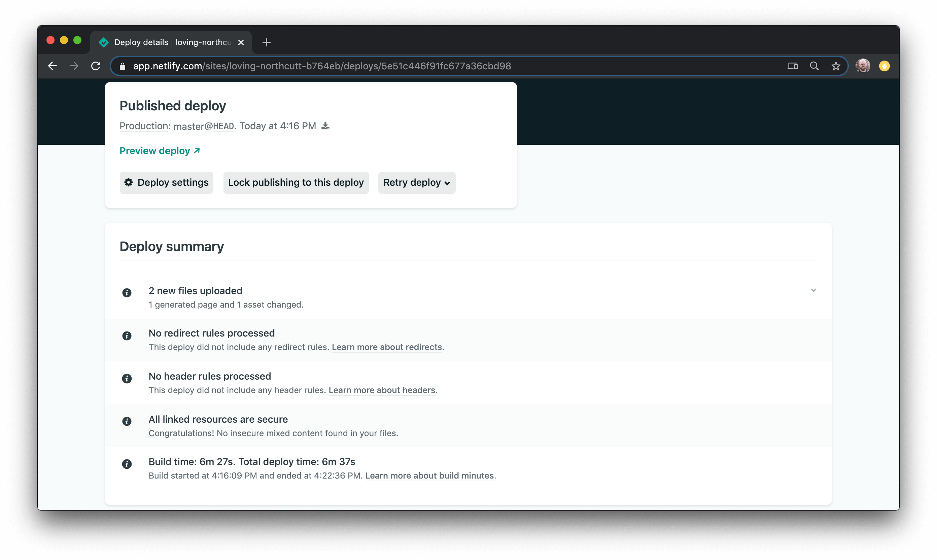Viewport: 937px width, 560px height.
Task: Click the info icon beside '2 new files uploaded'
Action: tap(127, 293)
